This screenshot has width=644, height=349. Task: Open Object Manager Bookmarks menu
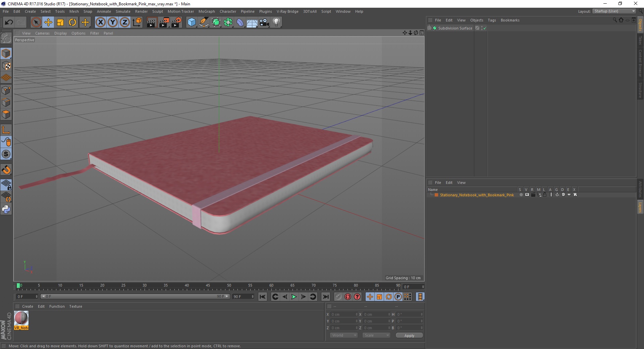click(x=510, y=20)
